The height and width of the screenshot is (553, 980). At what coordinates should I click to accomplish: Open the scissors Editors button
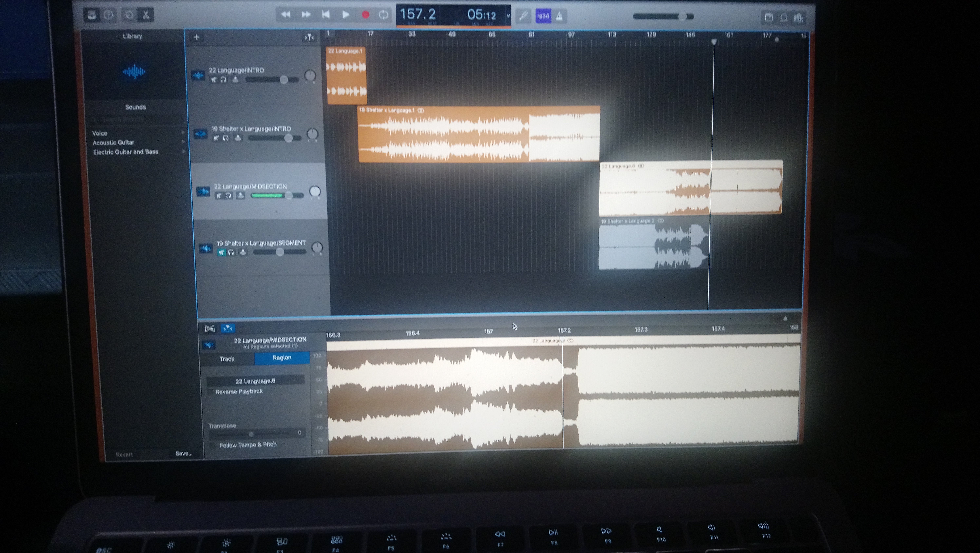146,15
